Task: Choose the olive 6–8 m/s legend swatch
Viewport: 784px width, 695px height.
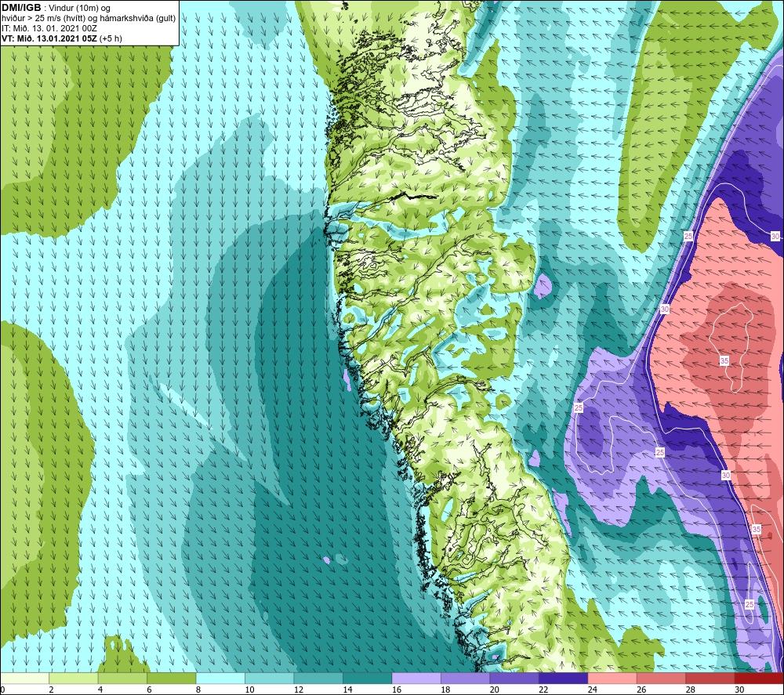Action: click(172, 678)
